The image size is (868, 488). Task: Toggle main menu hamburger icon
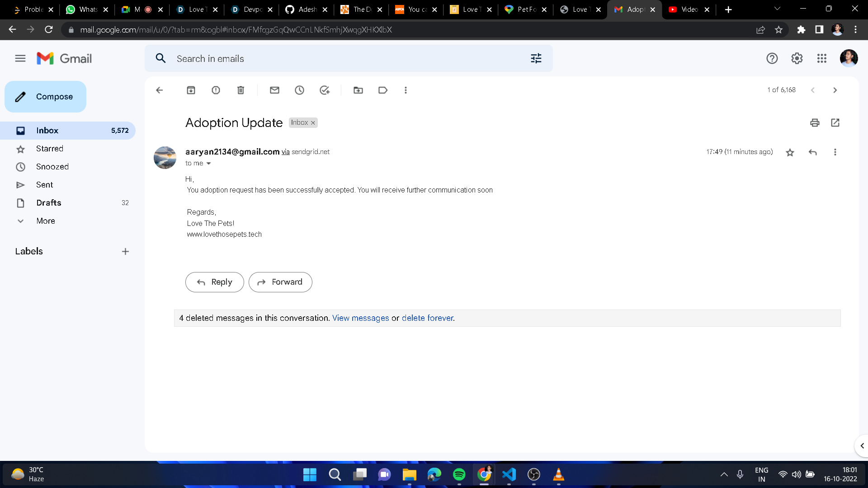tap(20, 58)
